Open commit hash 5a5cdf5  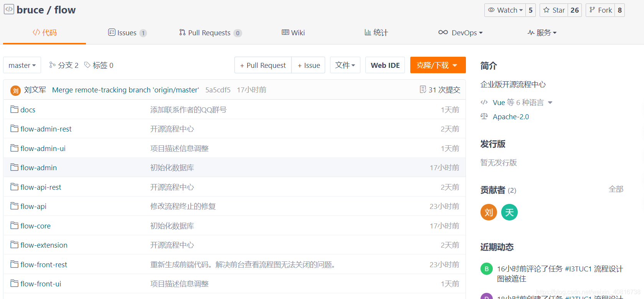click(x=218, y=90)
